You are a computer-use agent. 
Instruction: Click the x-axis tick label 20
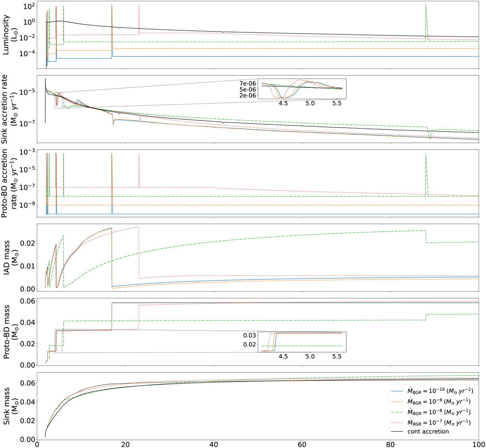pyautogui.click(x=125, y=443)
